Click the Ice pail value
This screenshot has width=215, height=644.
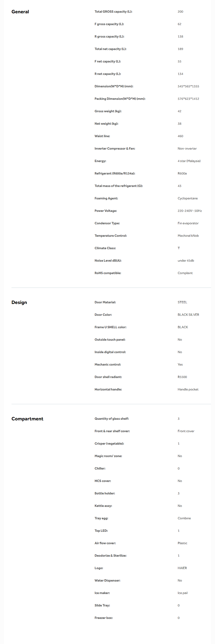point(183,593)
